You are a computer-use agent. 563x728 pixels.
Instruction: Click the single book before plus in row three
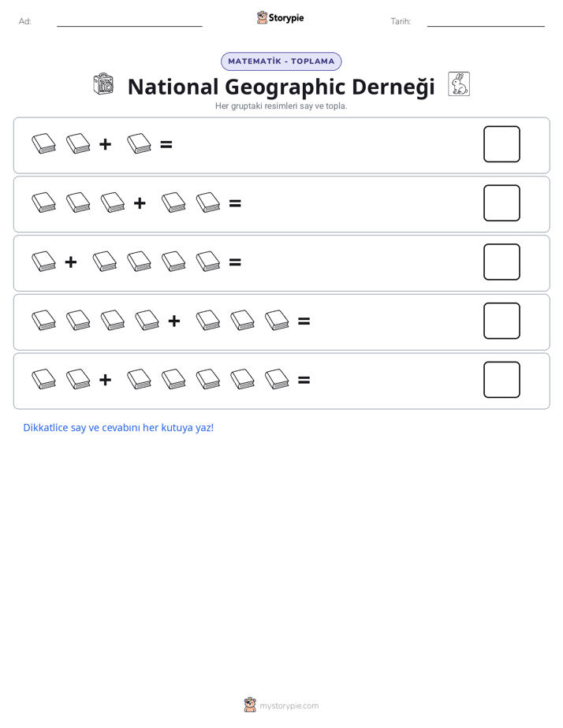(43, 262)
